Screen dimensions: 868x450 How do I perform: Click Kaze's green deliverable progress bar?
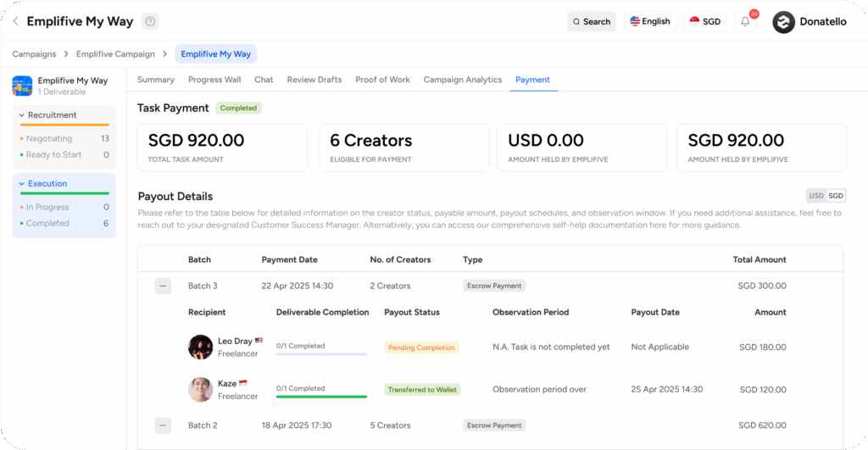[321, 397]
